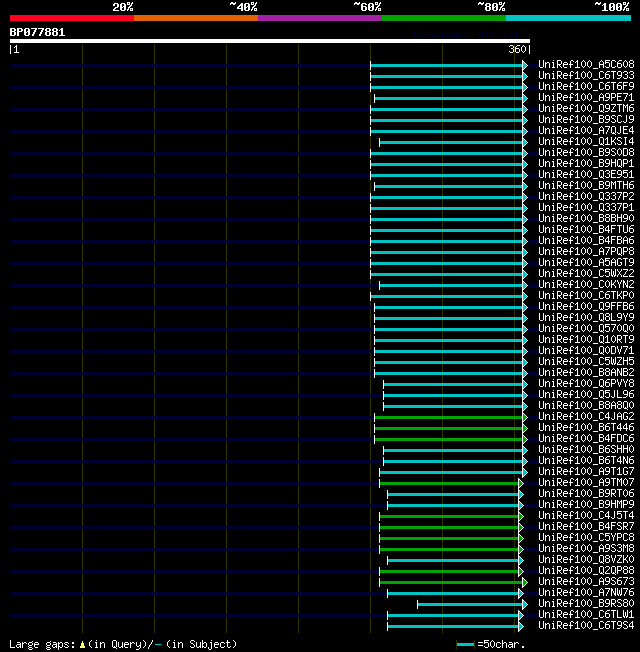The image size is (640, 652).
Task: Open hit UniRef100_A9PE71
Action: pyautogui.click(x=586, y=98)
